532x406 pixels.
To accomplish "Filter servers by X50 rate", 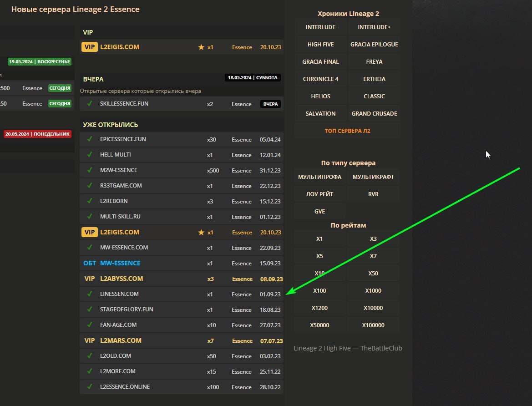I will (x=373, y=274).
